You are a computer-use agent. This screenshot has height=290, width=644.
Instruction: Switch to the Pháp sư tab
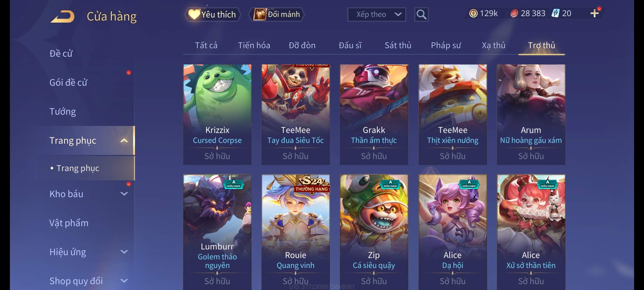446,45
